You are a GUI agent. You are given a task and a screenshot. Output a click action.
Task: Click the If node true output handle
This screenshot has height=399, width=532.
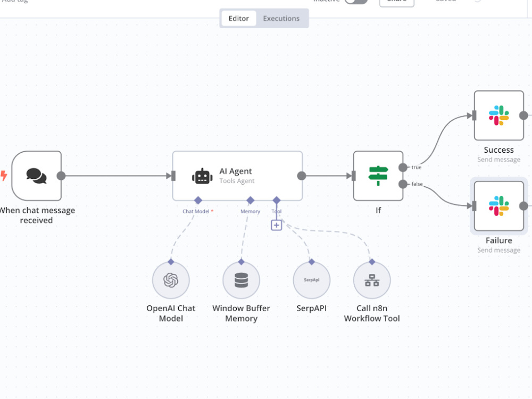[x=403, y=168]
